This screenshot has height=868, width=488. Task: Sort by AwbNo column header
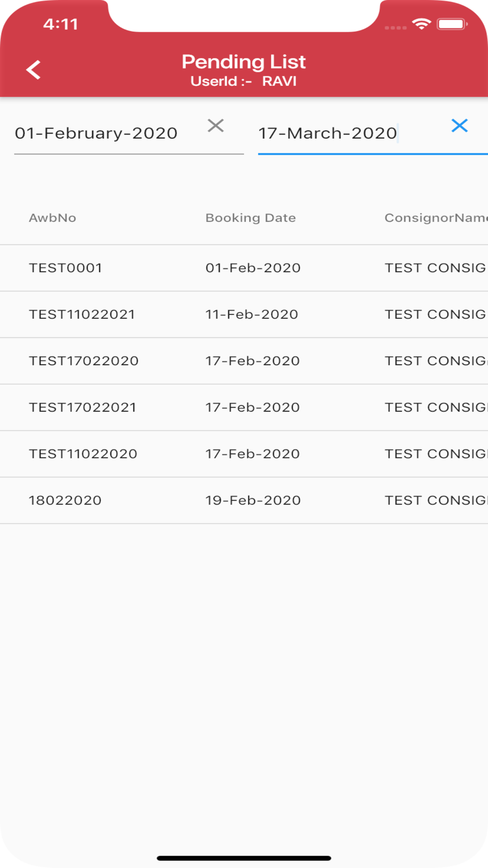53,218
